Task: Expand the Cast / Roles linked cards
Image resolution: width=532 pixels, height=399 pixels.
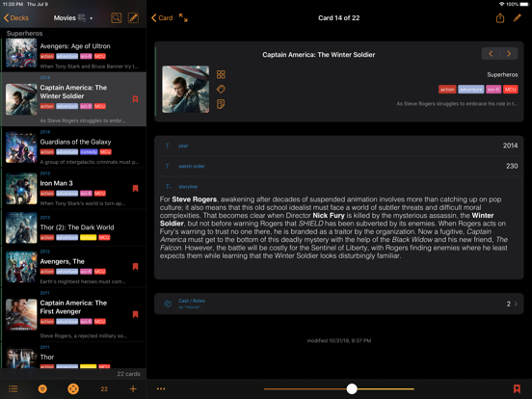Action: coord(338,304)
